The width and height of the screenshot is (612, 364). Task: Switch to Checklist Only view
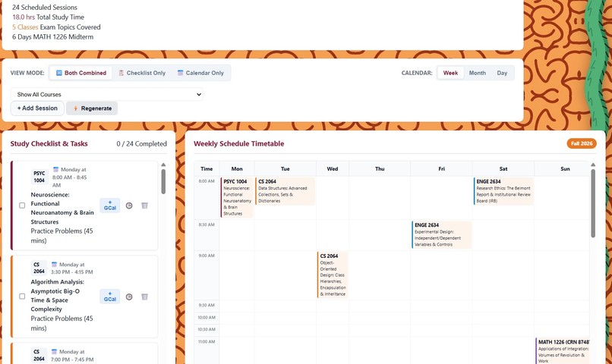(x=142, y=73)
